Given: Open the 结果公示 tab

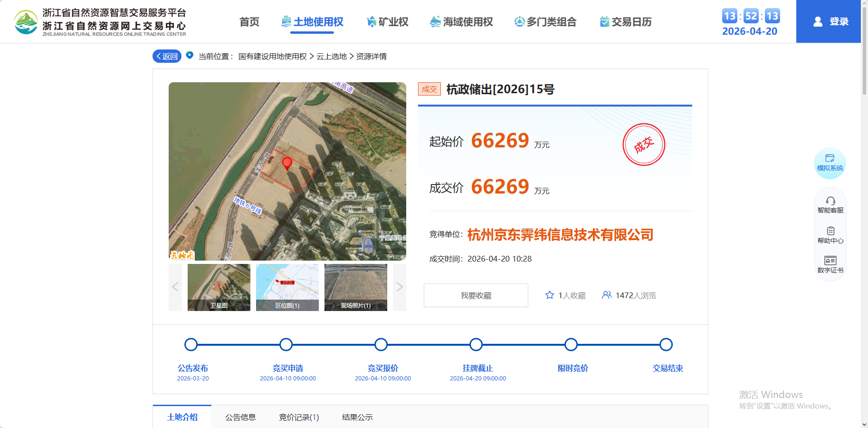Looking at the screenshot, I should (x=357, y=417).
